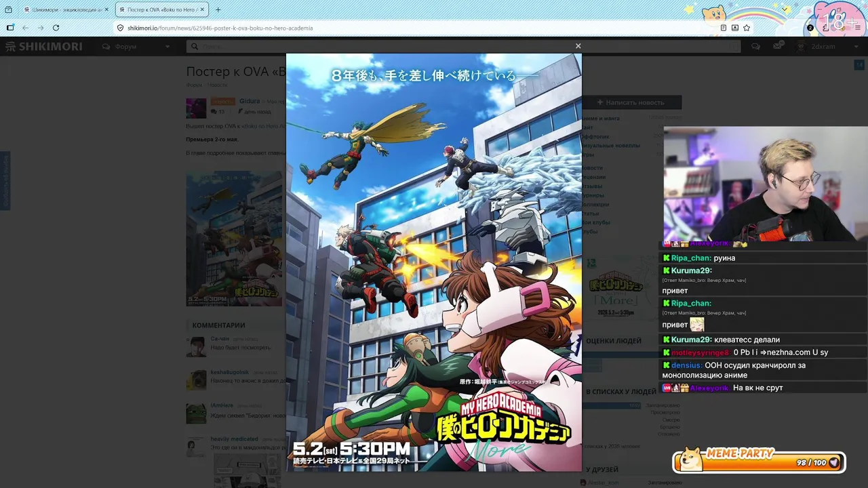Click IAmHere's frog avatar
Image resolution: width=868 pixels, height=488 pixels.
197,413
